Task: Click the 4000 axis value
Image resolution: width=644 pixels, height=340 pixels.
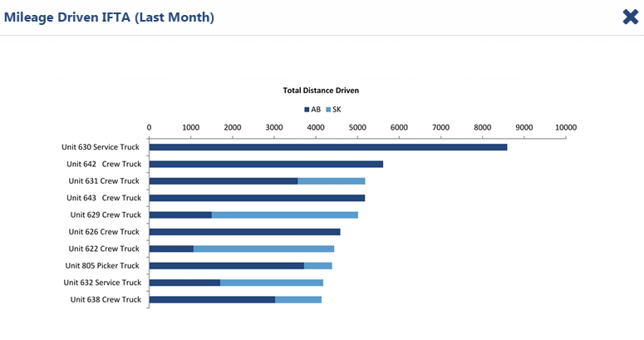Action: [x=316, y=127]
